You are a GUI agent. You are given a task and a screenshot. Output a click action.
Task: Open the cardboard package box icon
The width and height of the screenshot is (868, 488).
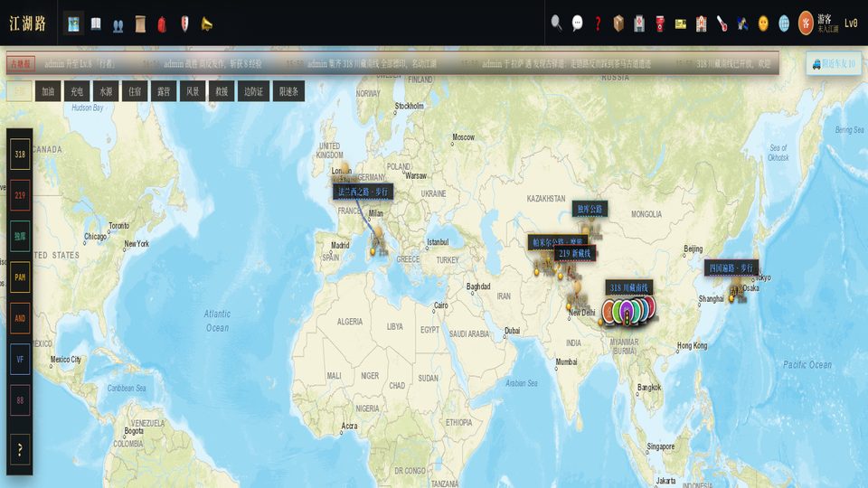618,23
